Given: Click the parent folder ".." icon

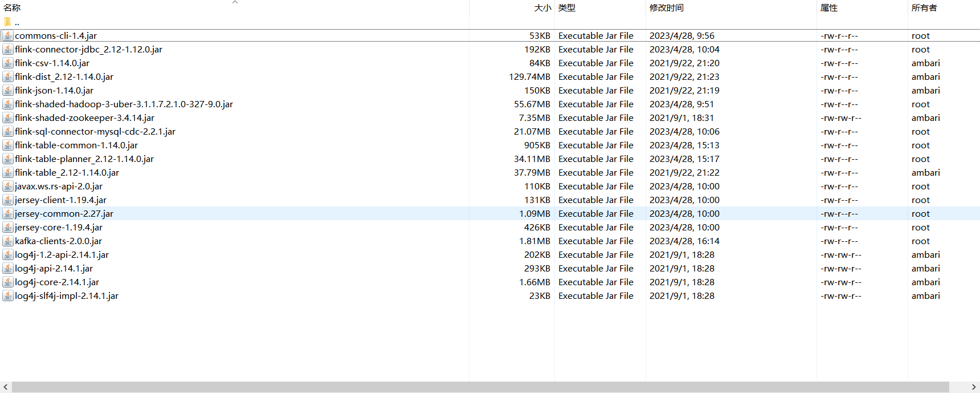Looking at the screenshot, I should [x=7, y=22].
